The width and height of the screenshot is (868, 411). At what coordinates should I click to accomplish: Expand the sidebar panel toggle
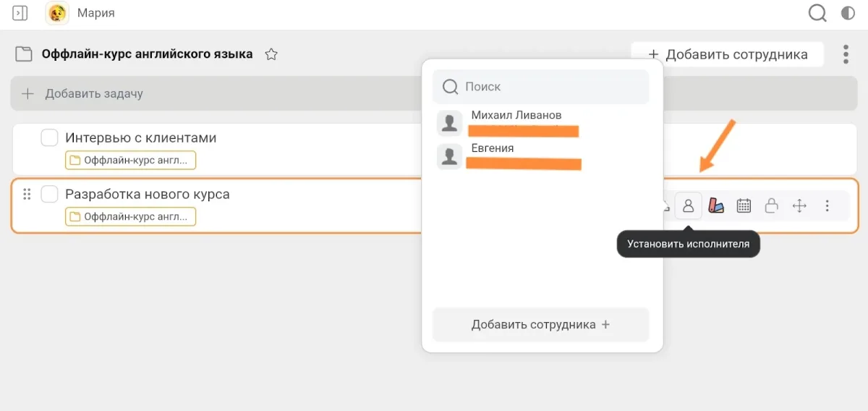(20, 13)
